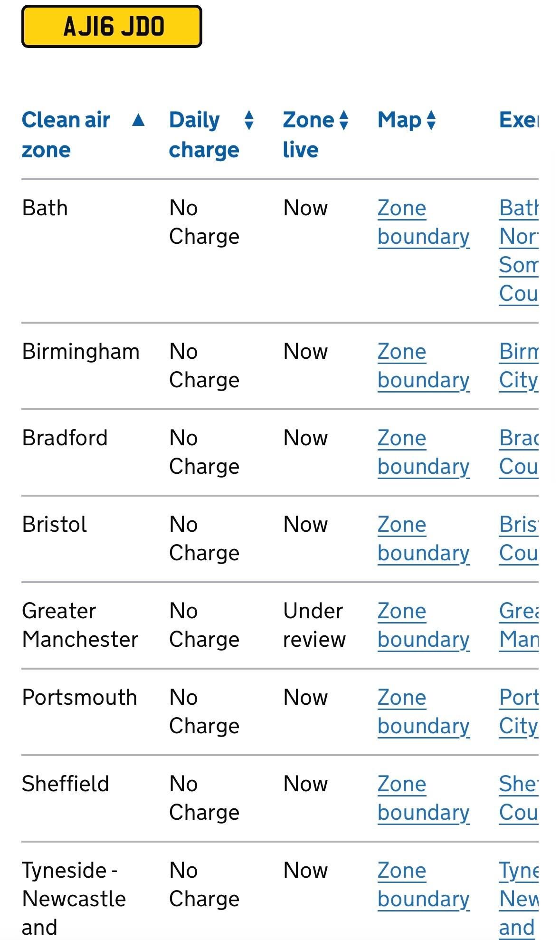
Task: Open Birmingham City exemptions link
Action: click(519, 366)
